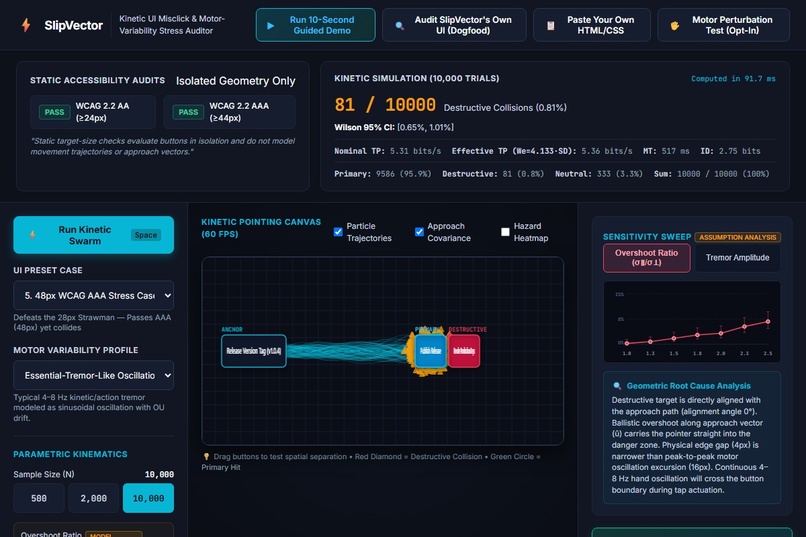Set sample size to 500
806x537 pixels.
39,498
